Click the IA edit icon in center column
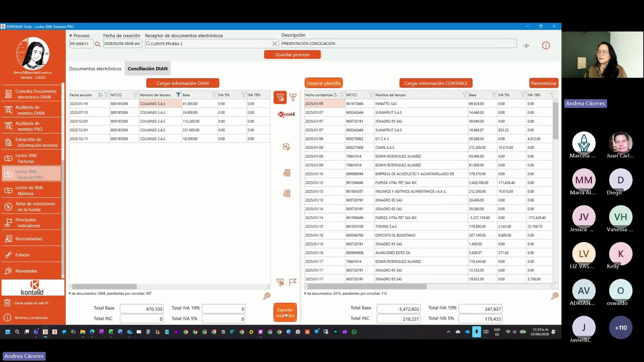This screenshot has height=362, width=644. pyautogui.click(x=287, y=147)
